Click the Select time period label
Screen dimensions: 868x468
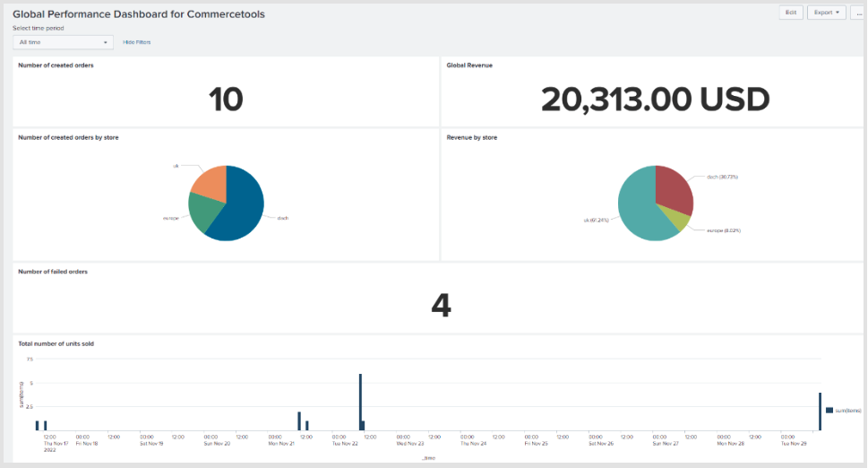39,29
